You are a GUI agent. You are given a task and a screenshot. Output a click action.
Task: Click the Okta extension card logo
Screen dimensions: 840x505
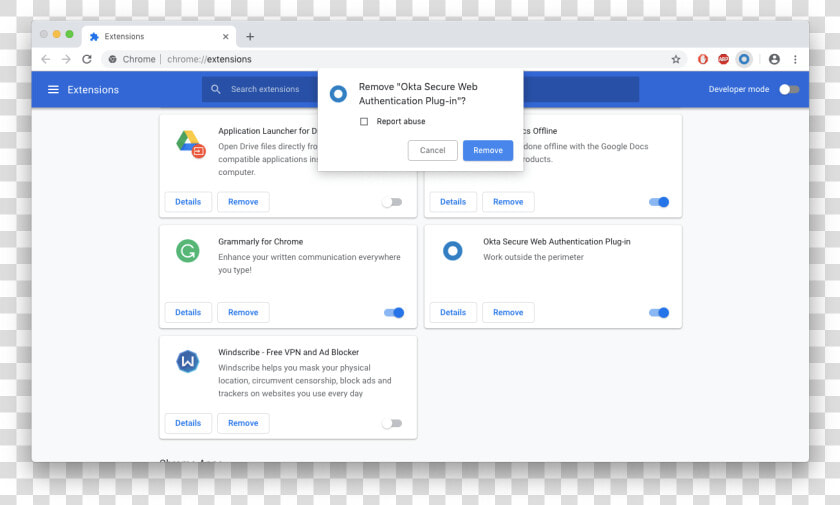pos(453,251)
